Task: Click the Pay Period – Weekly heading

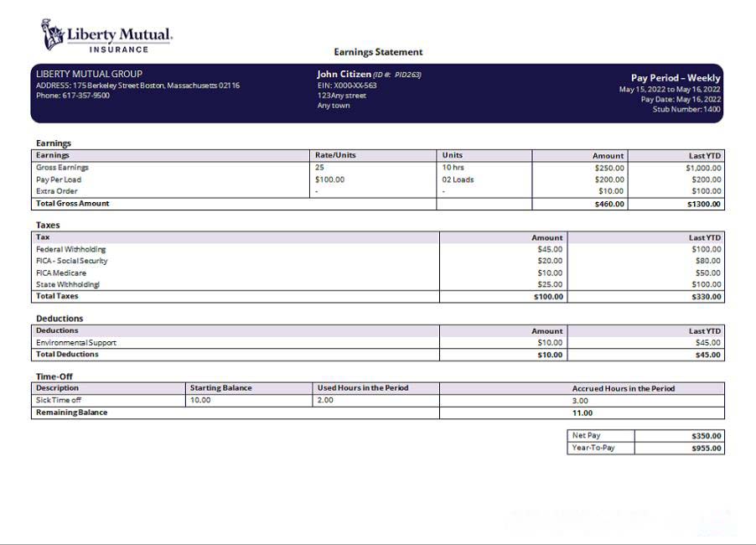Action: (675, 78)
